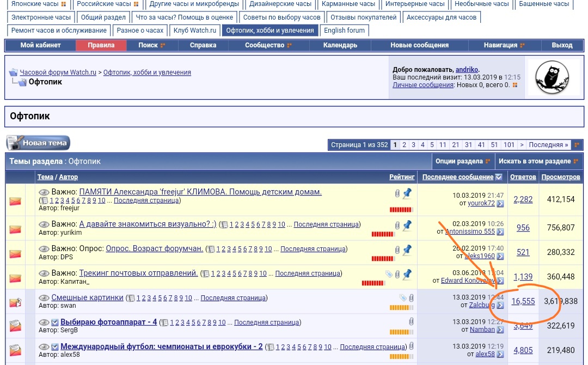Click the tag icon in Трекинг почтовых отправлений row
This screenshot has width=588, height=365.
[389, 273]
